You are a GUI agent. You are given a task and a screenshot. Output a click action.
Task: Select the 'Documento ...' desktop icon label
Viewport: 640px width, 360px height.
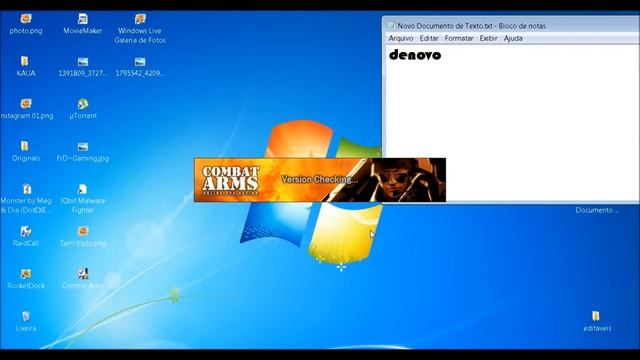(x=597, y=210)
